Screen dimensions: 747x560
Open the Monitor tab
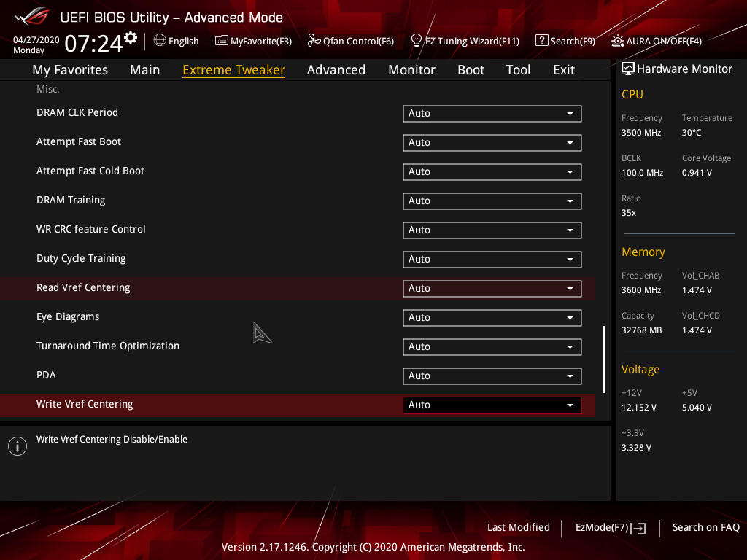click(x=411, y=70)
